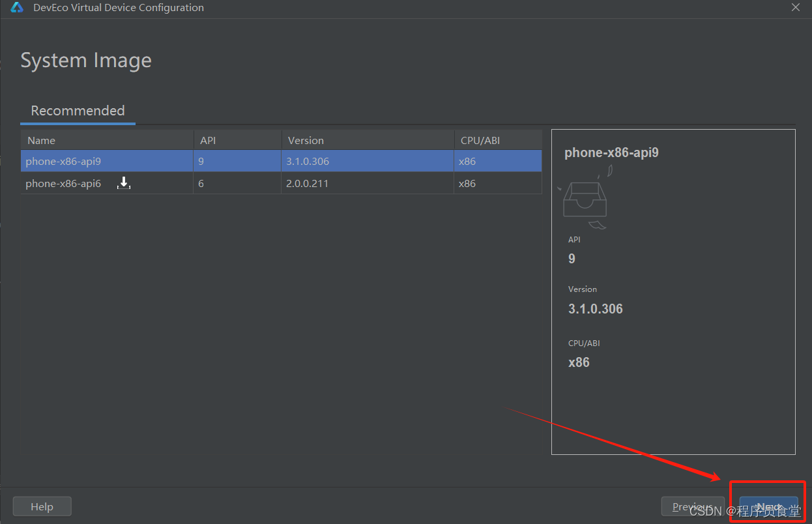
Task: Click the DevEco logo in title bar
Action: (17, 8)
